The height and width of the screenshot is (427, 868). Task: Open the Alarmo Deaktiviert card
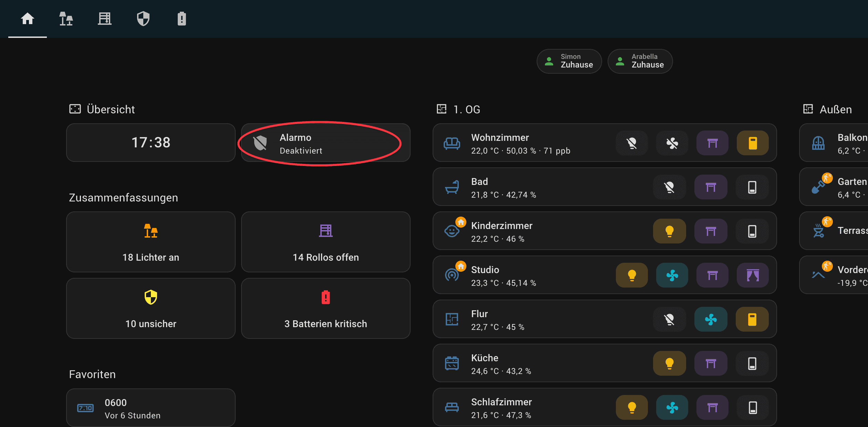tap(325, 143)
